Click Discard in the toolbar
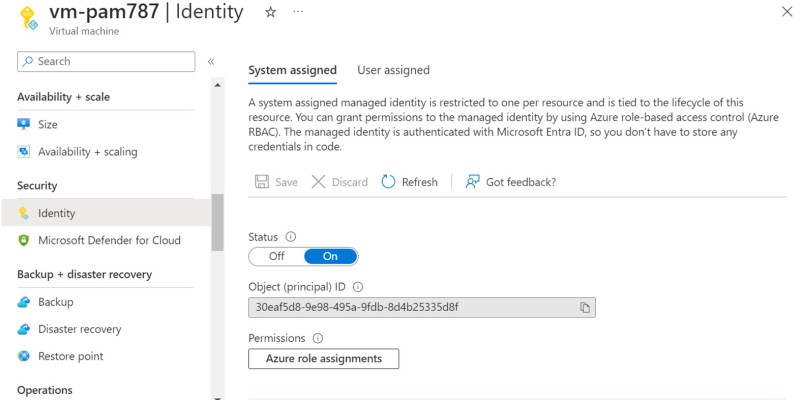The image size is (800, 400). tap(340, 182)
